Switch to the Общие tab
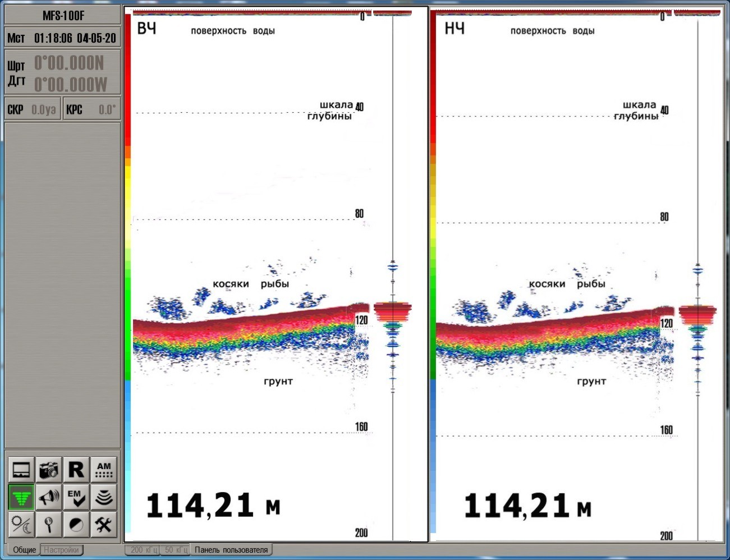Image resolution: width=730 pixels, height=560 pixels. [24, 550]
